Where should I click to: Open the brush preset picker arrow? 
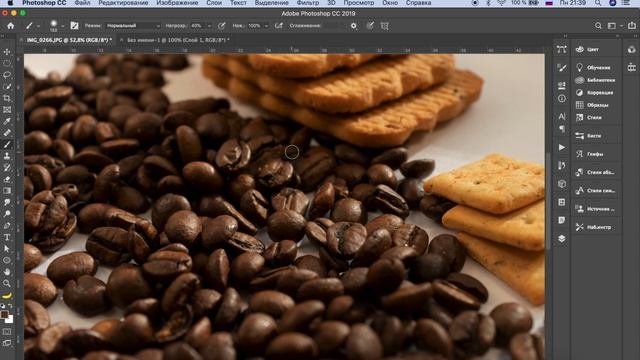[62, 26]
